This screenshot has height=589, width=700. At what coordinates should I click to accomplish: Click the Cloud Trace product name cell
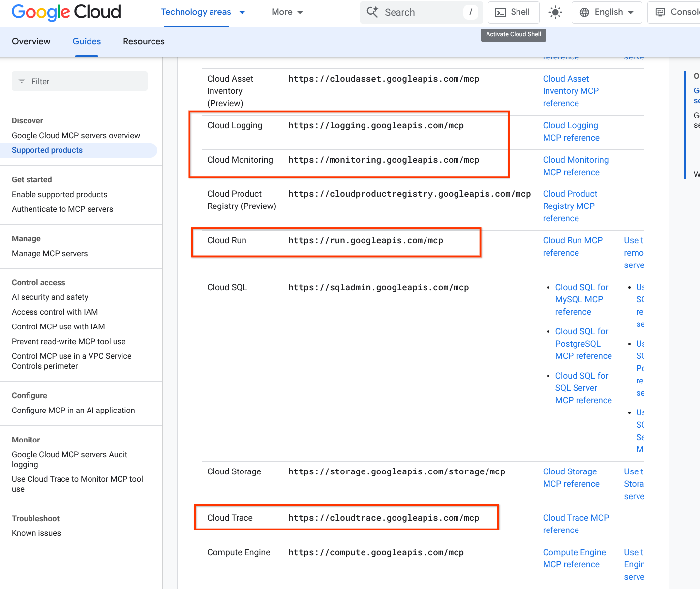click(230, 518)
